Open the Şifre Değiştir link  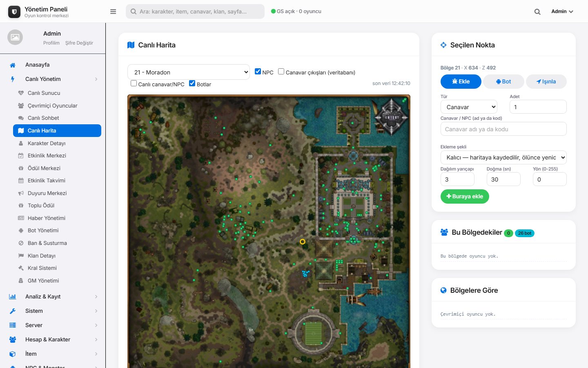point(79,43)
